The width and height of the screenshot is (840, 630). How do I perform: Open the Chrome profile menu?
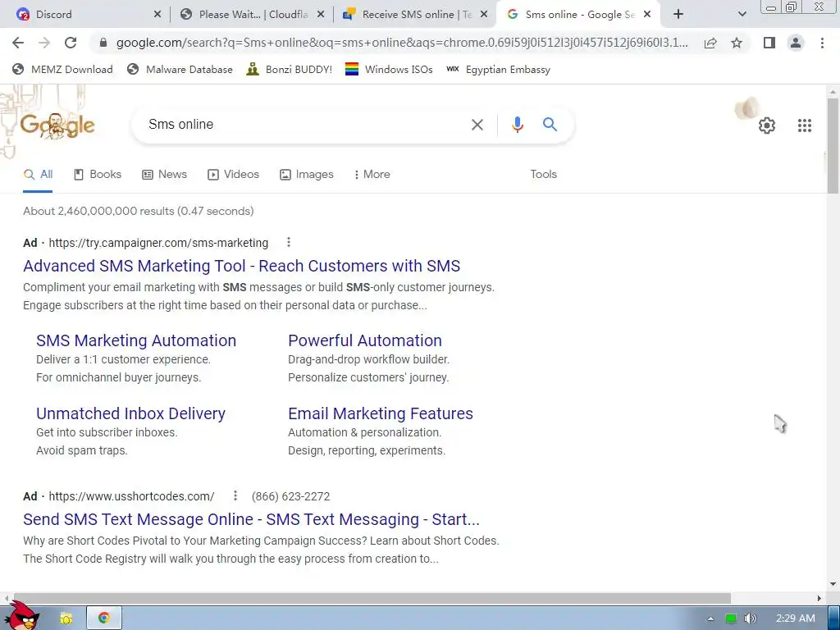[796, 43]
